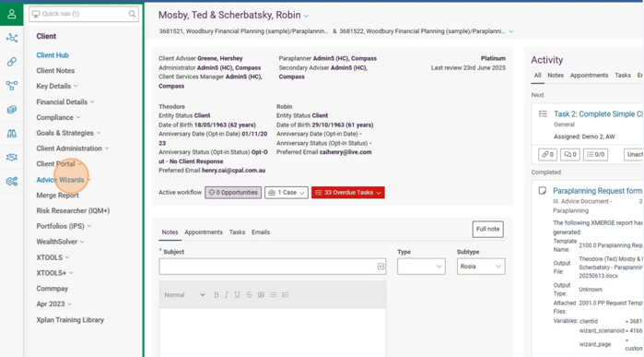Screen dimensions: 644x357
Task: Expand Portfolios (IPS) menu
Action: [64, 226]
